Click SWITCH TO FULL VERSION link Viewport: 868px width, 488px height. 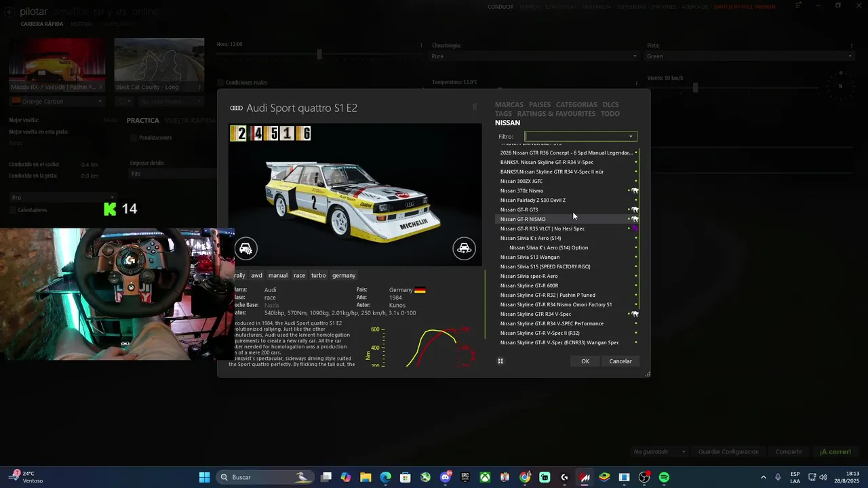744,7
